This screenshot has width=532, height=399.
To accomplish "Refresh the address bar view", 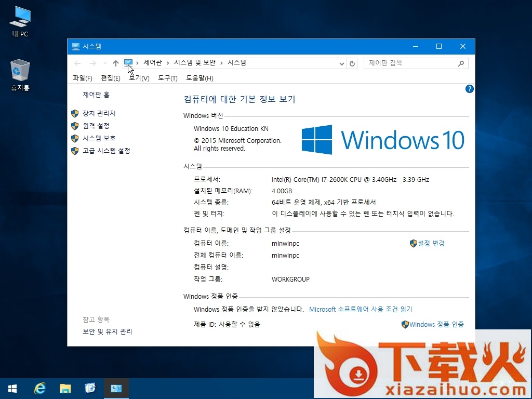I will point(352,63).
